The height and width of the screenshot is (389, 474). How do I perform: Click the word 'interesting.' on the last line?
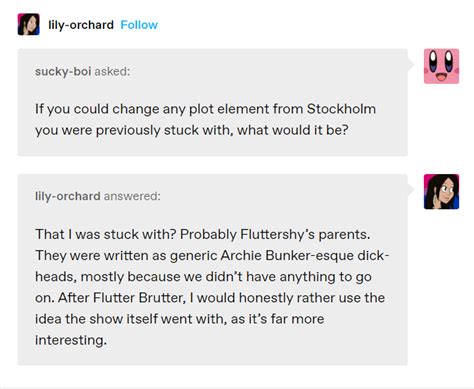pos(71,340)
